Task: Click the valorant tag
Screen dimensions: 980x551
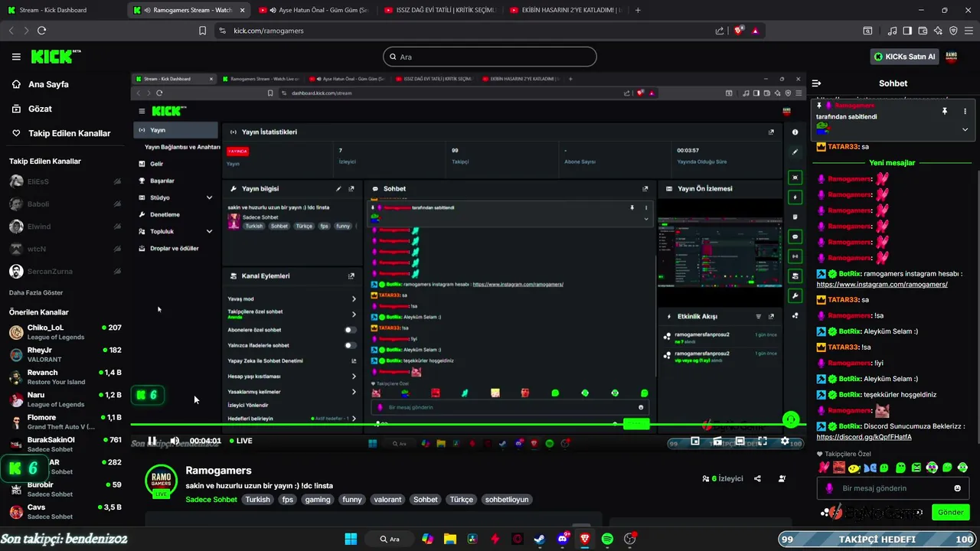Action: (x=387, y=499)
